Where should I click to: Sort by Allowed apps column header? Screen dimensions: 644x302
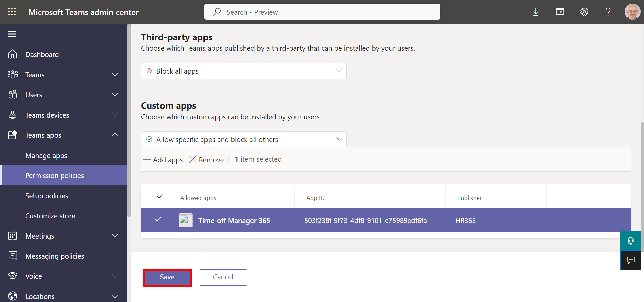tap(198, 198)
